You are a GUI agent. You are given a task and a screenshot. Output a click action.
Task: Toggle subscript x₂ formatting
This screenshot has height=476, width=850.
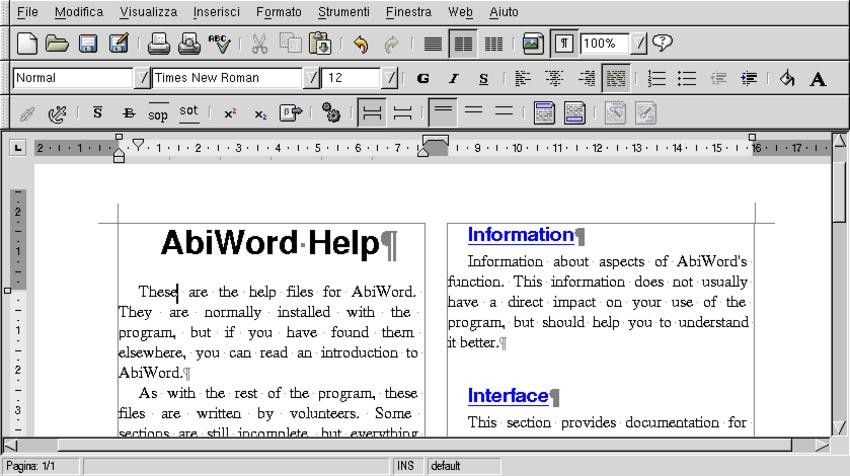coord(260,114)
